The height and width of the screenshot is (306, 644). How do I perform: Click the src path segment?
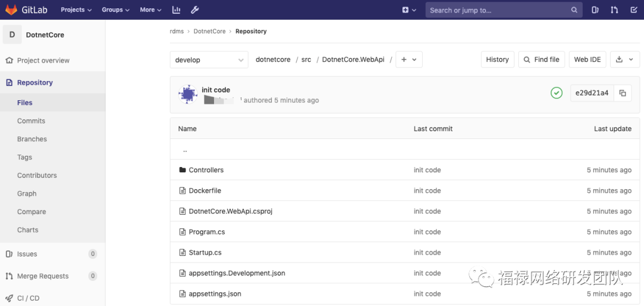pyautogui.click(x=306, y=60)
